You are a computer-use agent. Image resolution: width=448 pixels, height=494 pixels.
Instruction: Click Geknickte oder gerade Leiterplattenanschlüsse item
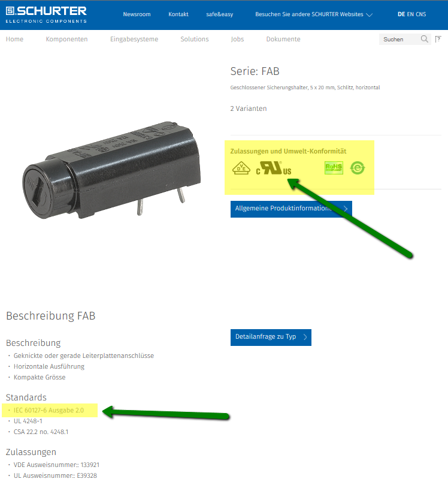84,356
